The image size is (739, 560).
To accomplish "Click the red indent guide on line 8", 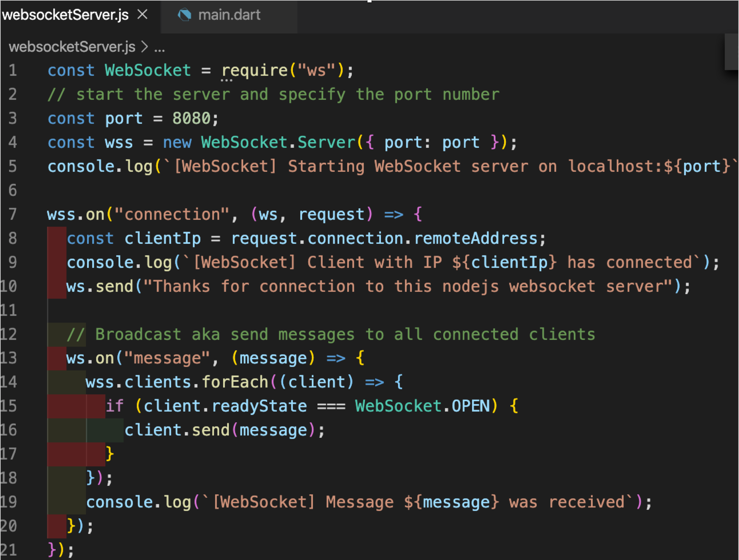I will pos(57,238).
